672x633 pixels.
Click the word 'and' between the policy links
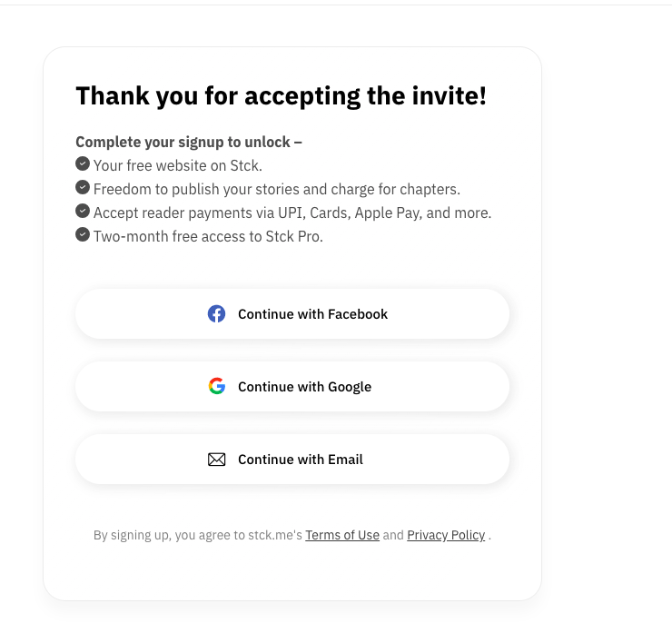click(x=393, y=535)
